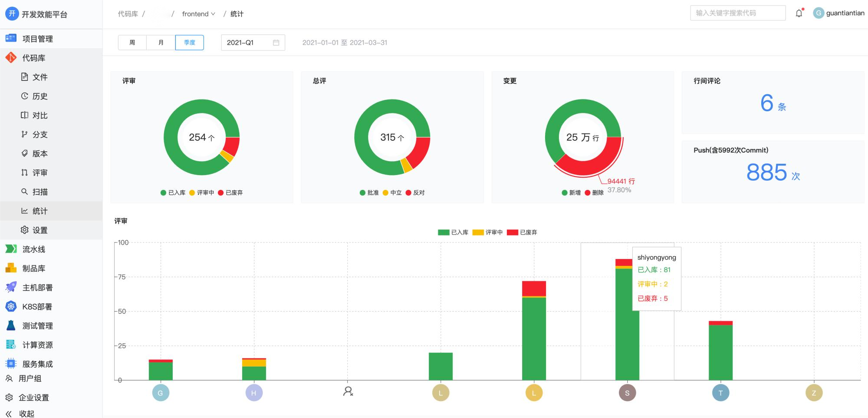Screen dimensions: 868x418
Task: Go to 分支 branches in sidebar
Action: click(39, 134)
